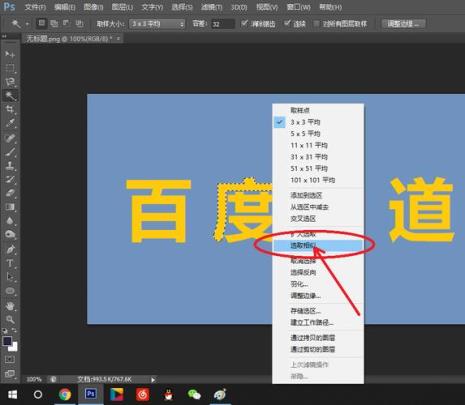Toggle the 连续 (contiguous) checkbox

point(287,23)
